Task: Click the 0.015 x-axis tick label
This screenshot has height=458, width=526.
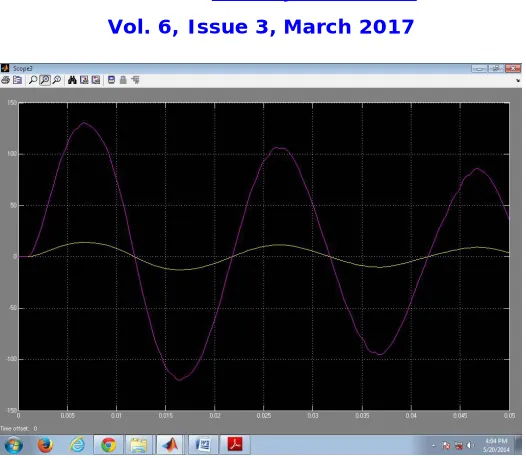Action: pos(166,416)
